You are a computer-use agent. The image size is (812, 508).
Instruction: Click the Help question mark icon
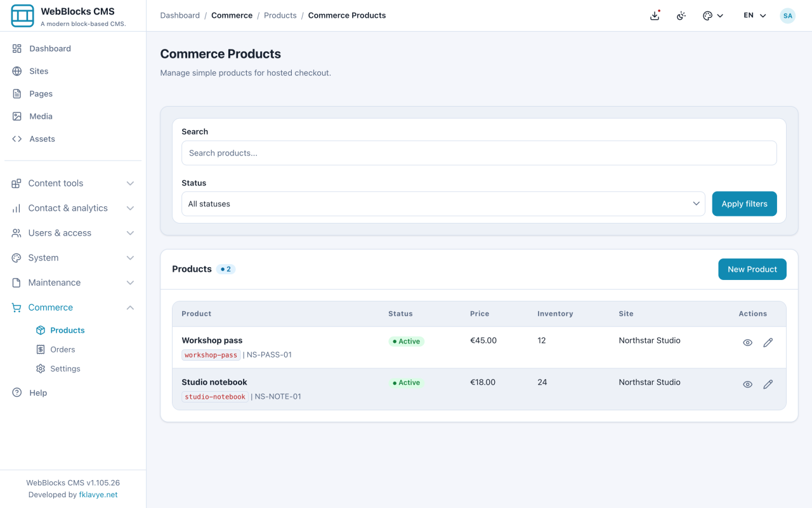pos(17,392)
